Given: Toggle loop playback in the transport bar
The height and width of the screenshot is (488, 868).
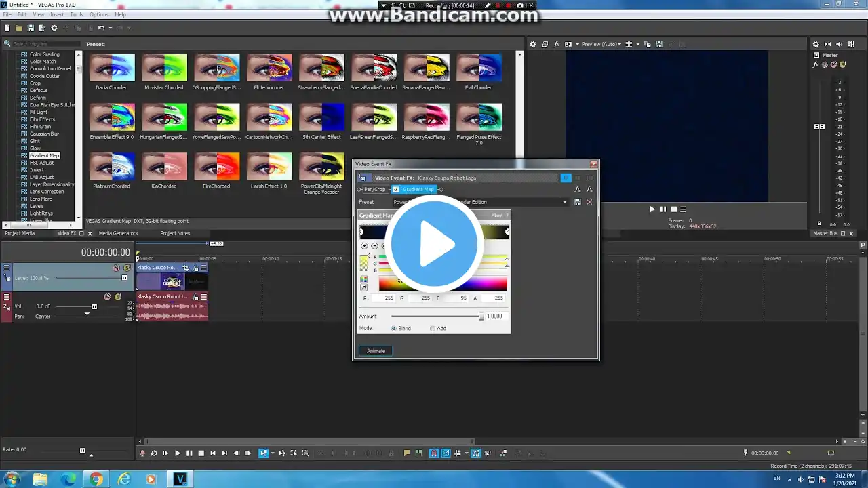Looking at the screenshot, I should [x=154, y=453].
